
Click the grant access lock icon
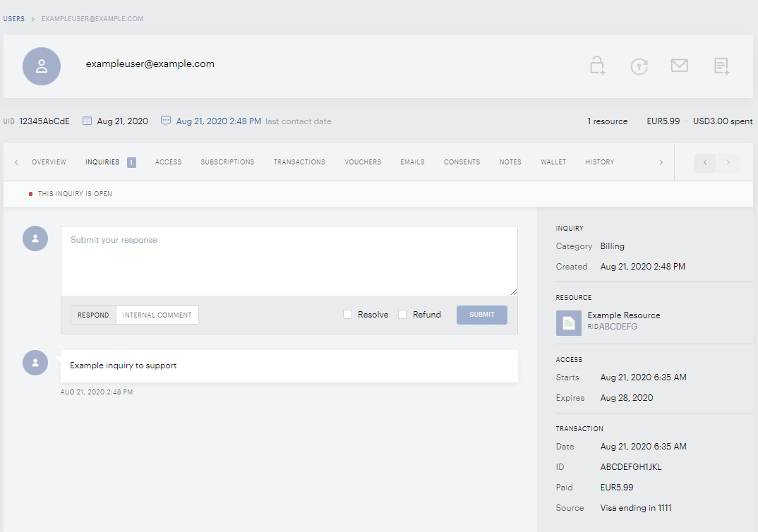click(598, 66)
